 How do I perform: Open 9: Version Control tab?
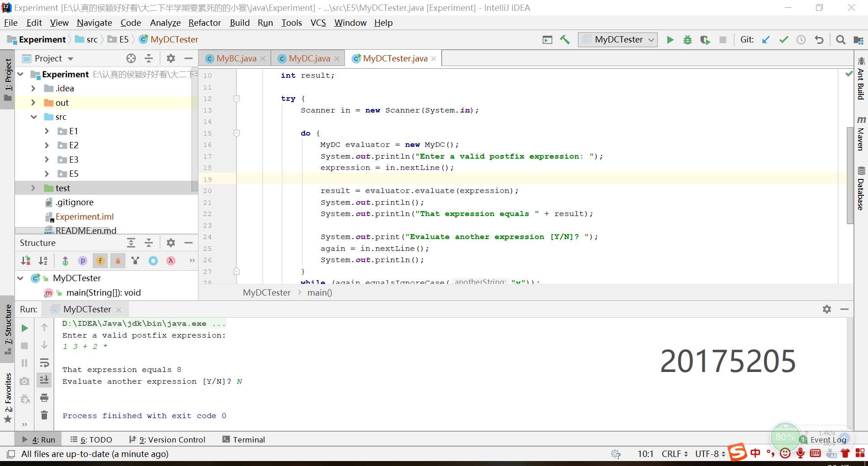[167, 439]
